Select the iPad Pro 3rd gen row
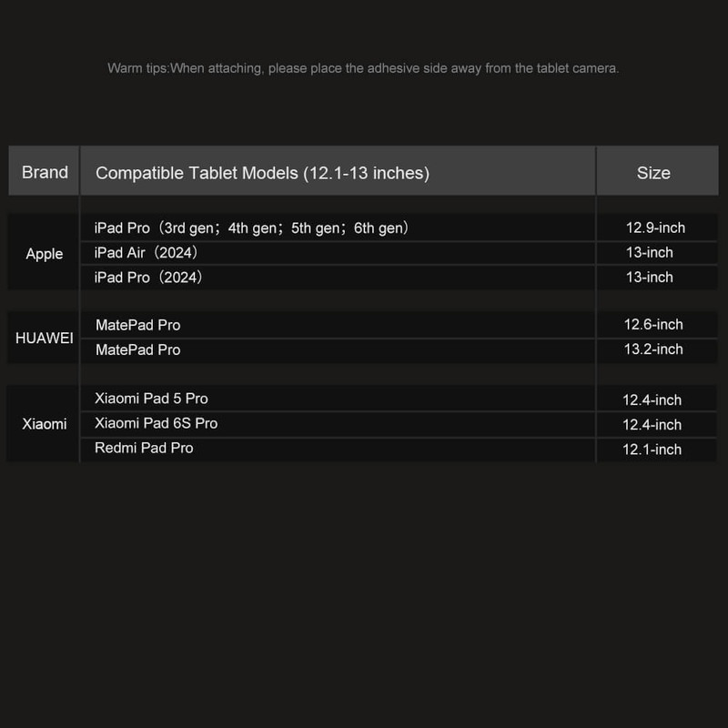Viewport: 728px width, 728px height. pos(251,227)
